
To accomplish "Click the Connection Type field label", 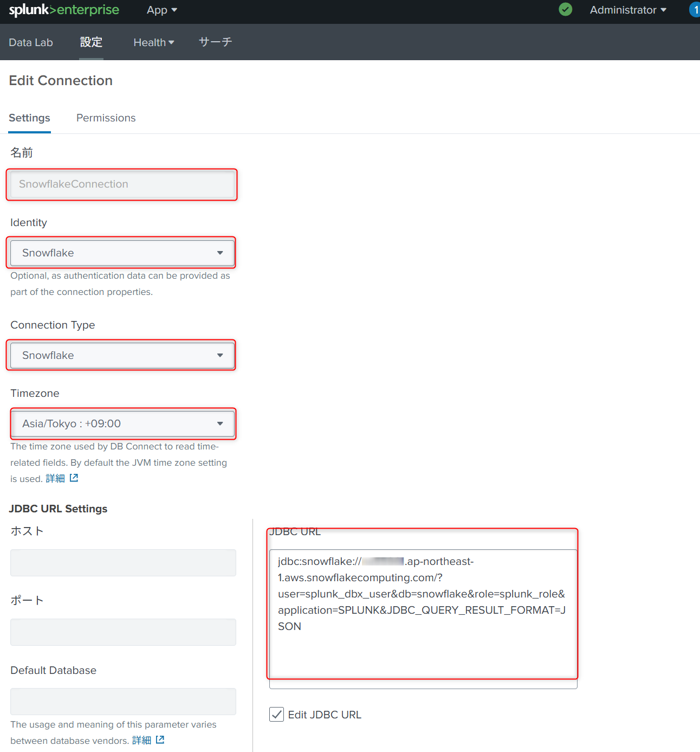I will tap(53, 325).
